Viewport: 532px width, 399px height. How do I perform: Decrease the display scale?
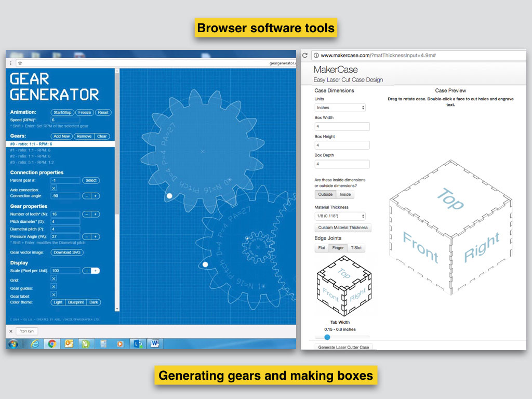(87, 271)
